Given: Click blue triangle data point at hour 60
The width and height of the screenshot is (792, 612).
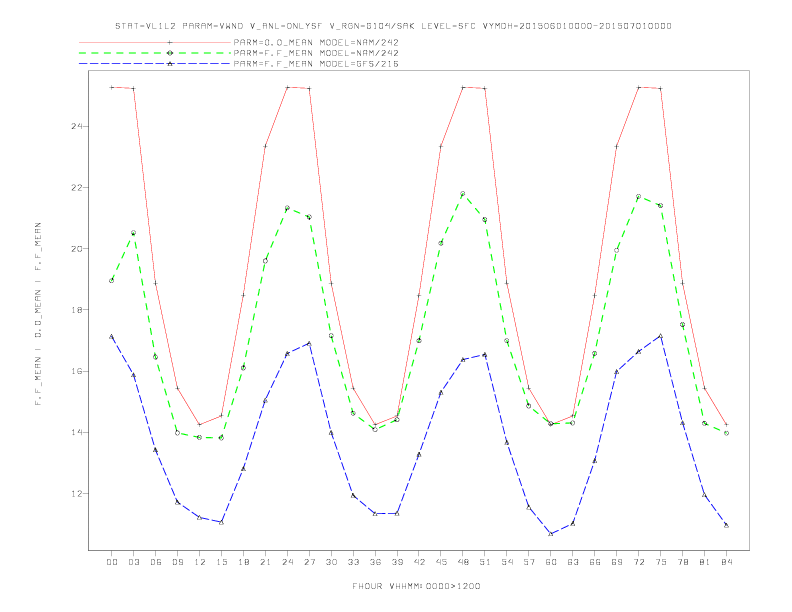Looking at the screenshot, I should 551,534.
